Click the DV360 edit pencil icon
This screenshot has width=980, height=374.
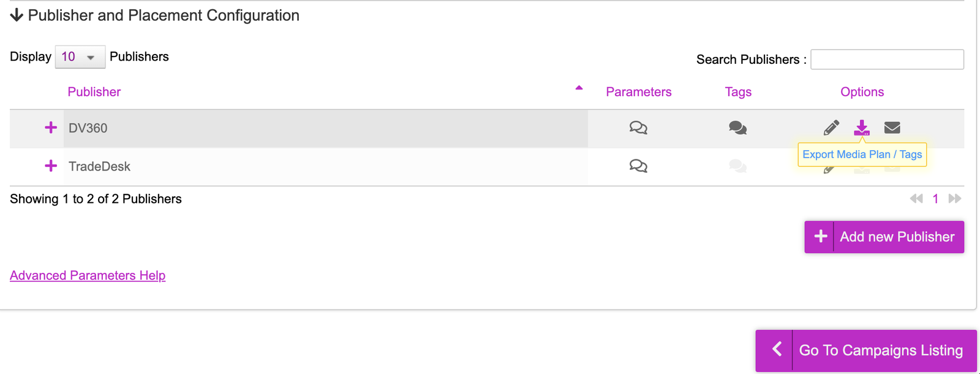click(x=831, y=128)
